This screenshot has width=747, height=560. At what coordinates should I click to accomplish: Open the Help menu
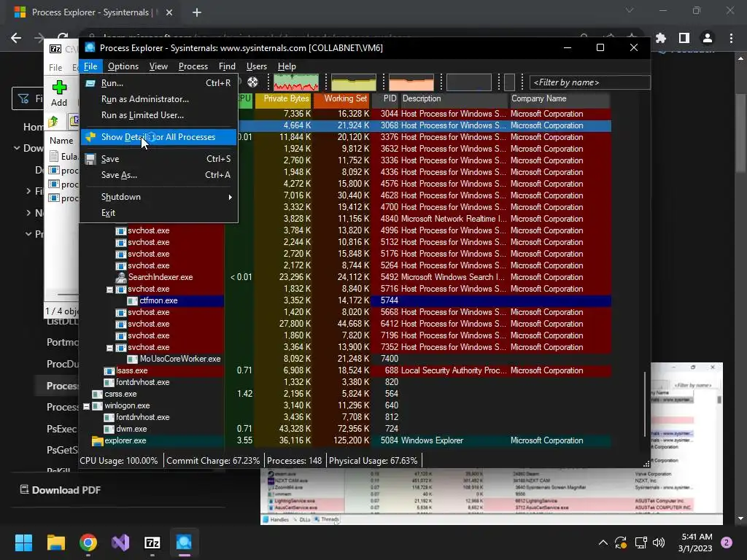[x=287, y=66]
